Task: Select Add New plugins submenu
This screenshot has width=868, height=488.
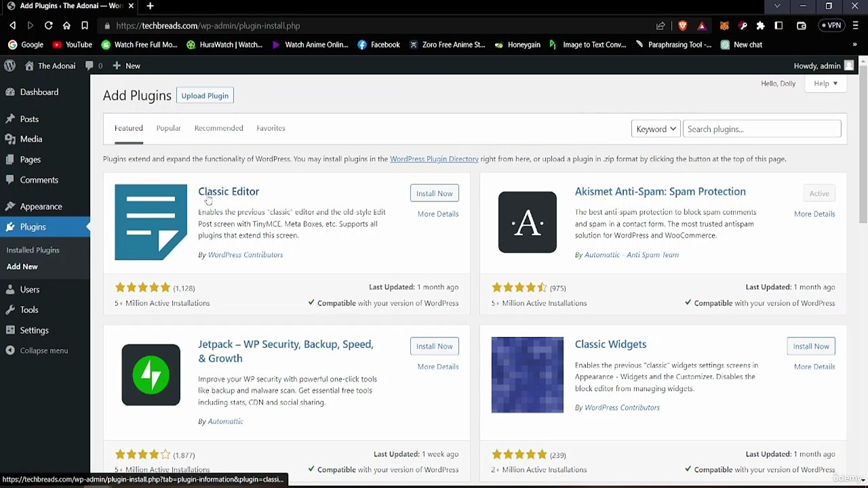Action: coord(22,266)
